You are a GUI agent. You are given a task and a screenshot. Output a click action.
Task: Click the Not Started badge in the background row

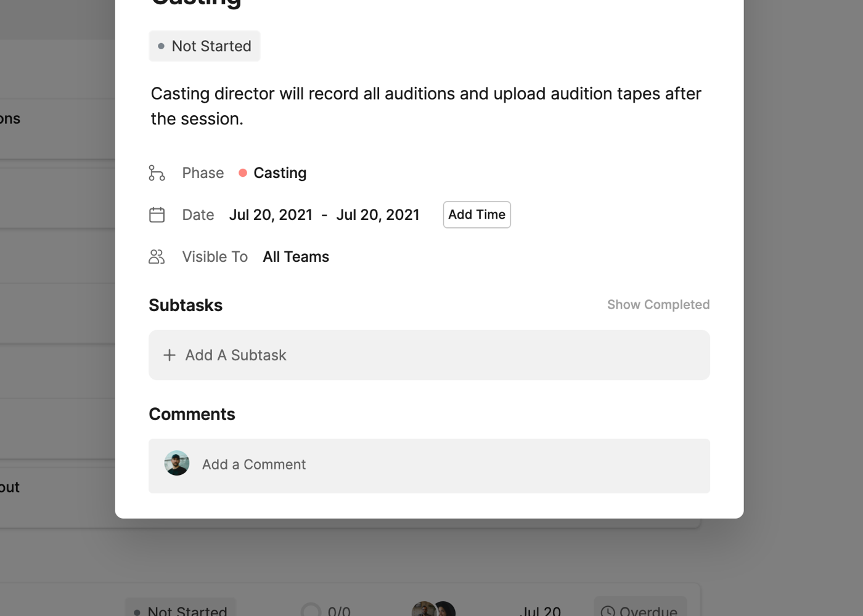pyautogui.click(x=181, y=610)
